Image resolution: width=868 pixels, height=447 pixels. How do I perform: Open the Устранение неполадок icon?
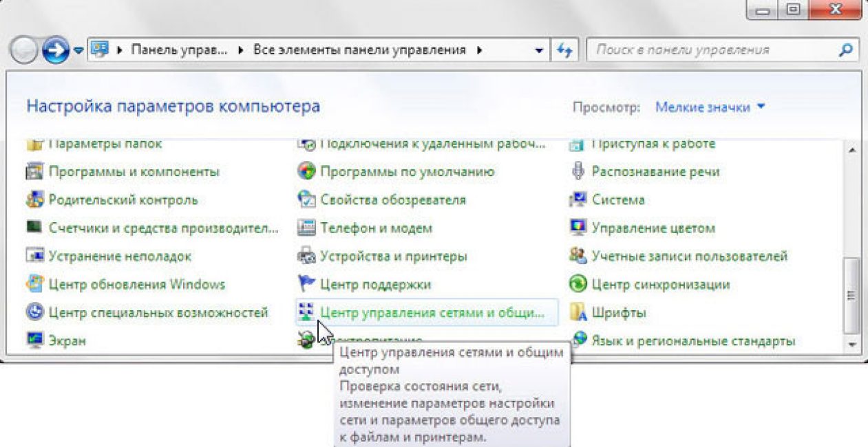pyautogui.click(x=34, y=256)
